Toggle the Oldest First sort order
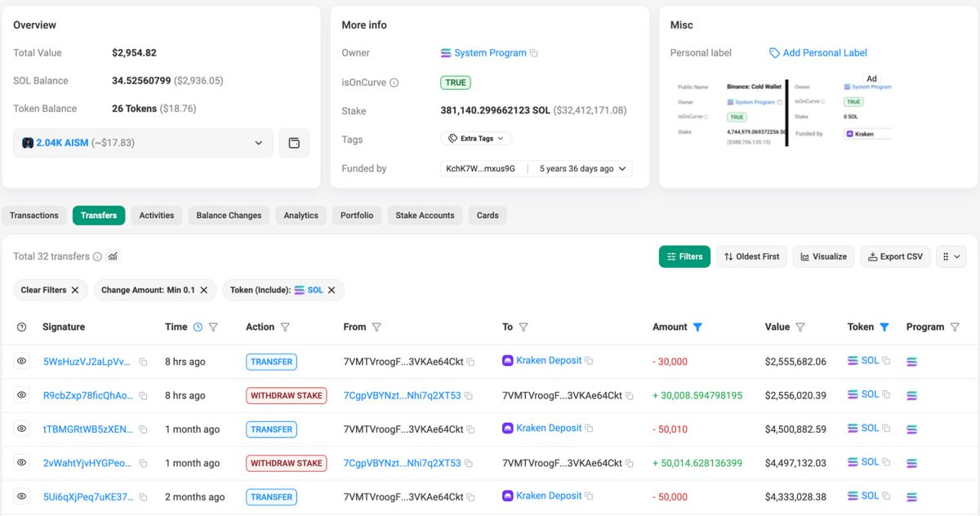This screenshot has height=516, width=980. click(x=751, y=256)
